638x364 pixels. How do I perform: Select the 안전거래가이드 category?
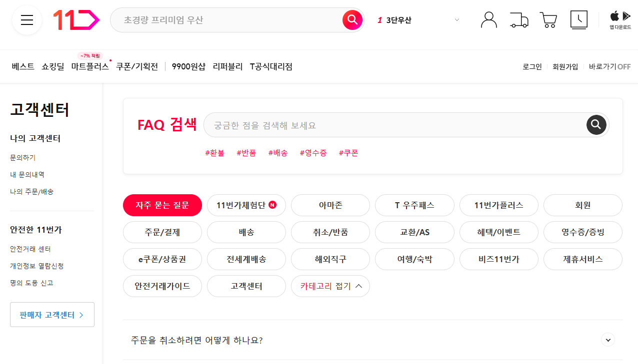click(162, 286)
